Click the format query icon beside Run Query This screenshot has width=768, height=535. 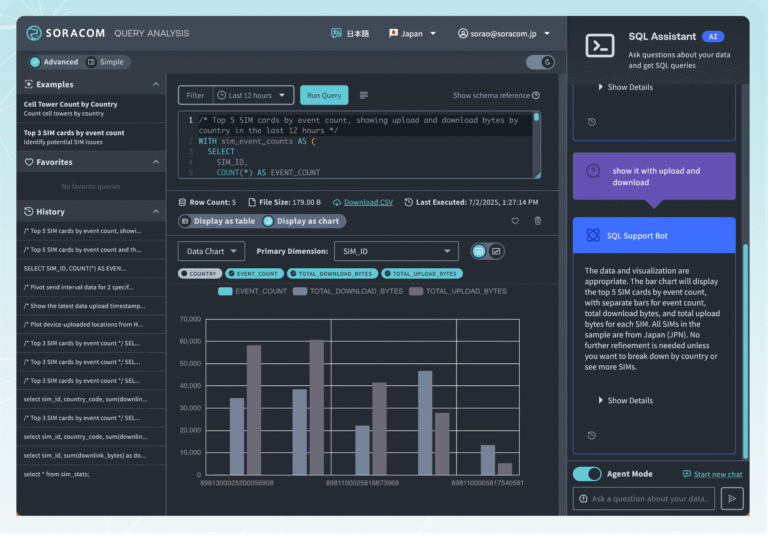pyautogui.click(x=363, y=95)
